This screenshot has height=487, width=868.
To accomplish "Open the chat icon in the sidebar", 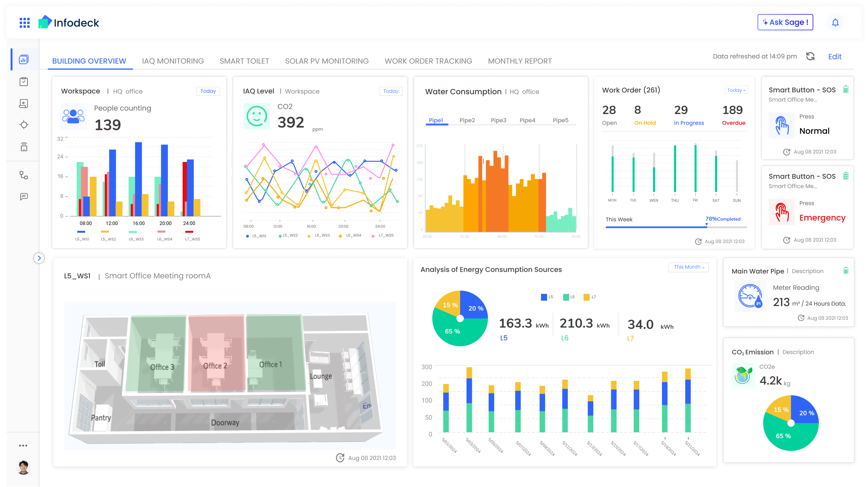I will coord(23,196).
